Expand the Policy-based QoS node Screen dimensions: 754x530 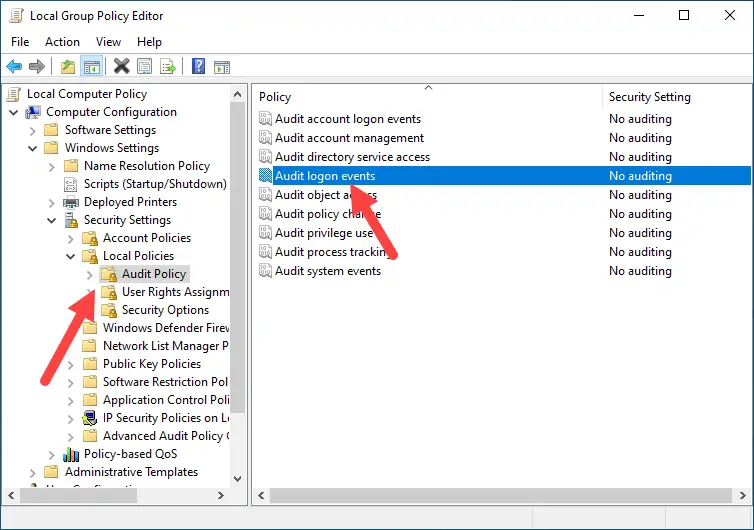[51, 454]
